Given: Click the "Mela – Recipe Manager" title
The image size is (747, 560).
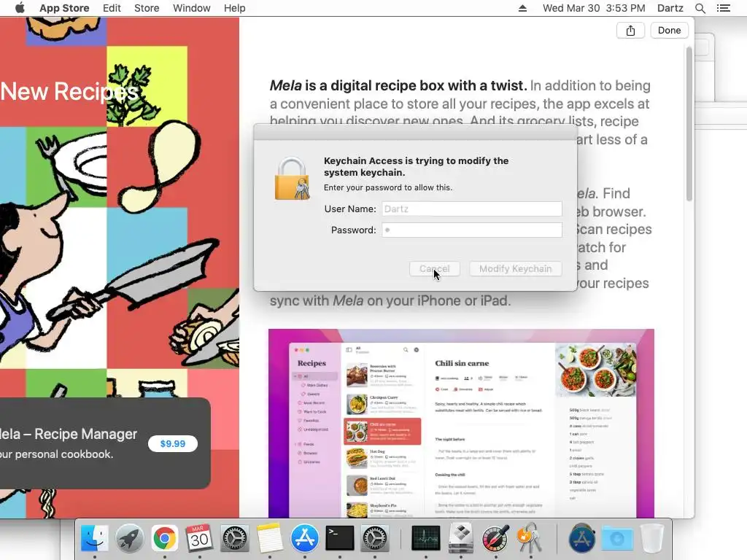Looking at the screenshot, I should tap(69, 434).
